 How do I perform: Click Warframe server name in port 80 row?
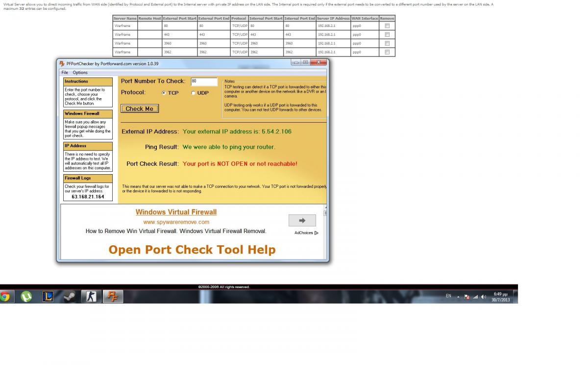(x=122, y=26)
